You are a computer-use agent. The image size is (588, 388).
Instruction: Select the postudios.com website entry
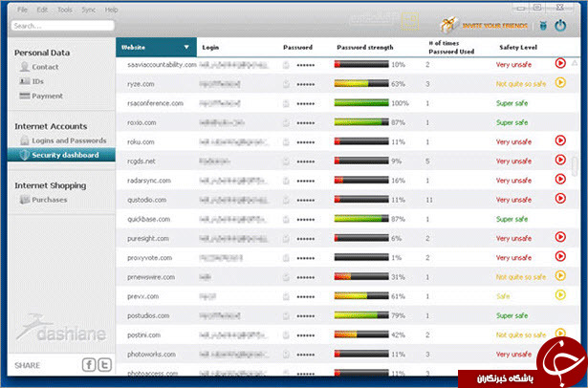click(x=148, y=316)
